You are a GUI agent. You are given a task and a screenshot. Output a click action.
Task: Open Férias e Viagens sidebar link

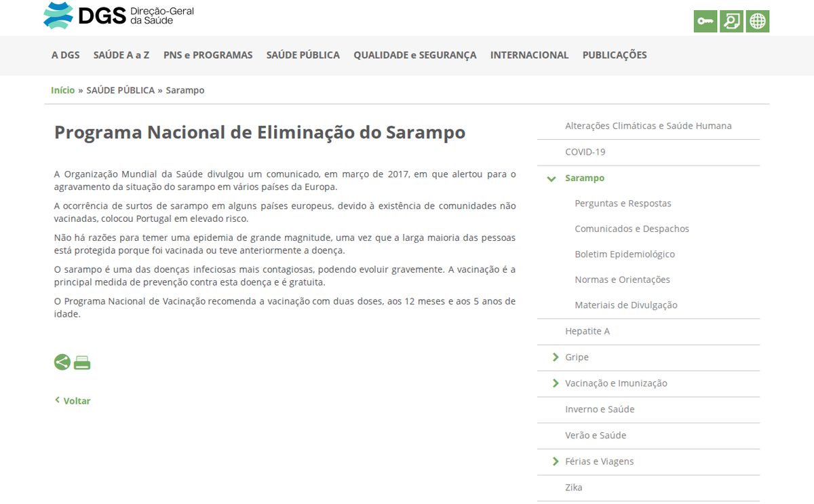point(599,461)
